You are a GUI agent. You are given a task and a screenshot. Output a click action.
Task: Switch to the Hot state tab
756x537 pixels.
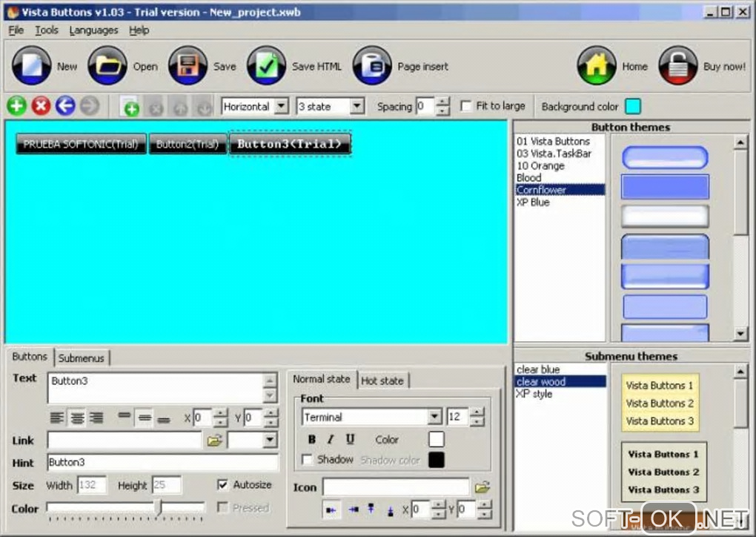coord(382,380)
